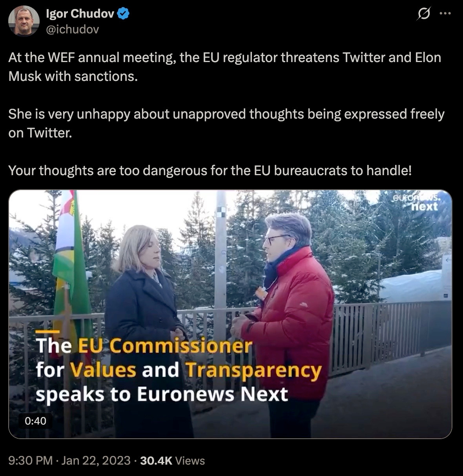Click the 'EU Commissioner for Values' video caption
The image size is (463, 476).
(179, 370)
